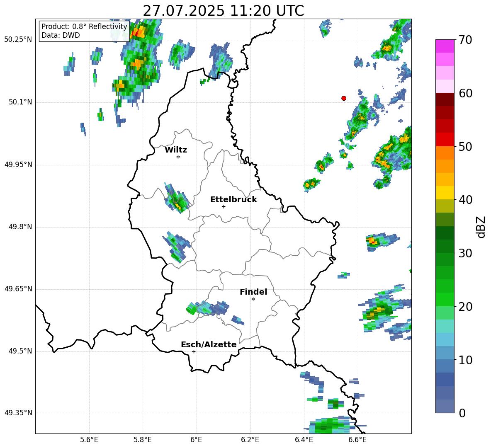Click the 6.2°E longitude label
The height and width of the screenshot is (448, 491).
pyautogui.click(x=250, y=440)
